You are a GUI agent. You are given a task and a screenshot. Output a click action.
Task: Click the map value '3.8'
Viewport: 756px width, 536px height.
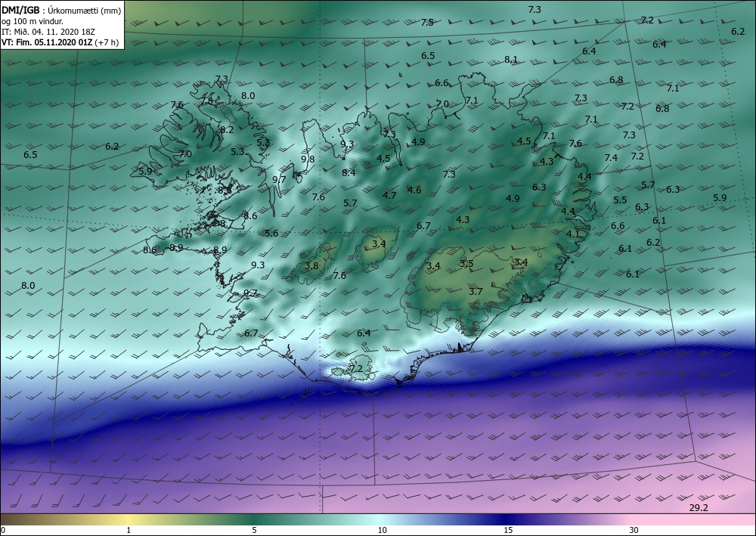[x=312, y=265]
